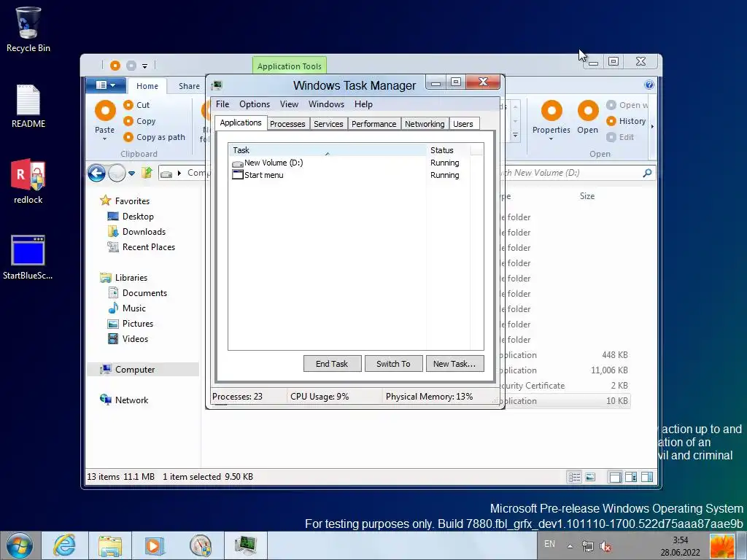Click the Properties icon in ribbon

pos(551,112)
